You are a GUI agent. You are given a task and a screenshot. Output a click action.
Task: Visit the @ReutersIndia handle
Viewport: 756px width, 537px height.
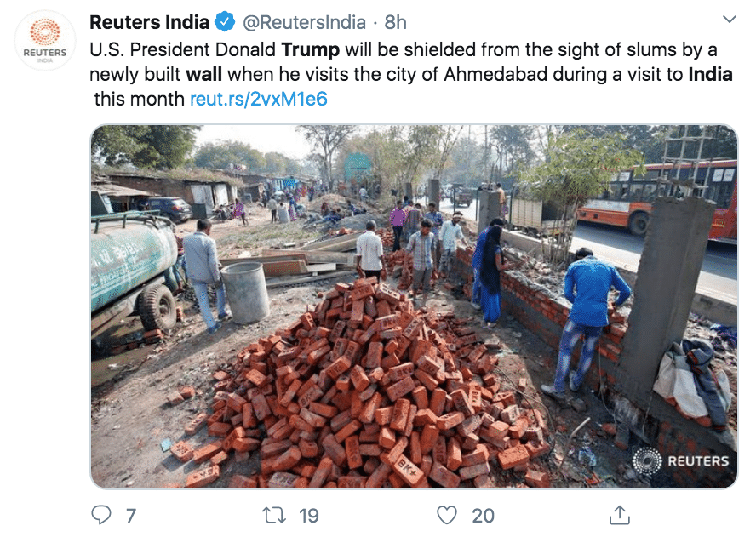point(304,21)
